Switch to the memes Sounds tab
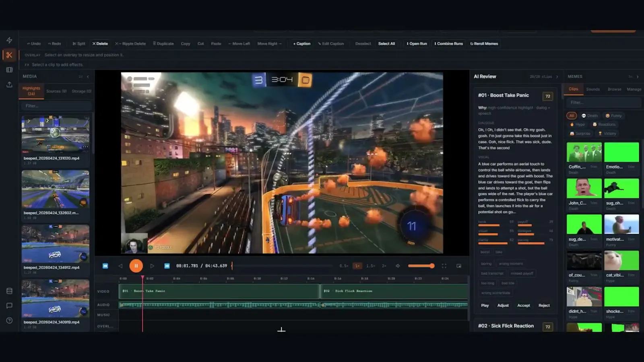Screen dimensions: 644x362 [x=593, y=89]
